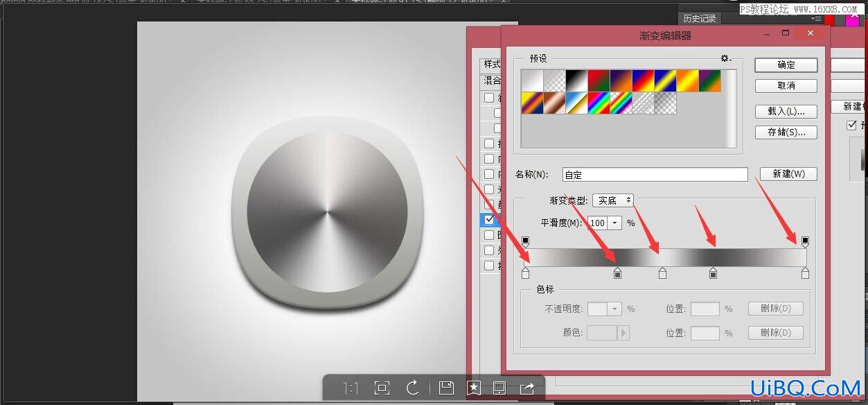Toggle the first checkbox under 混合 row

[x=490, y=98]
